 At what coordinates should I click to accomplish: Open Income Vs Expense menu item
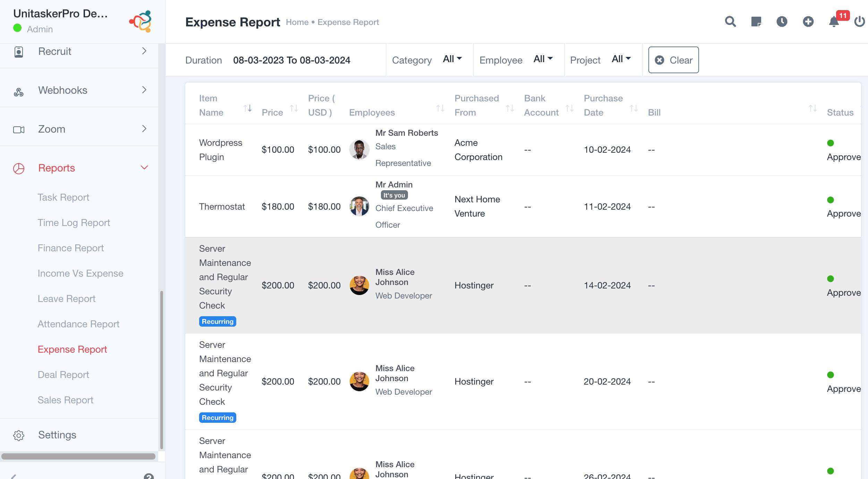click(80, 273)
